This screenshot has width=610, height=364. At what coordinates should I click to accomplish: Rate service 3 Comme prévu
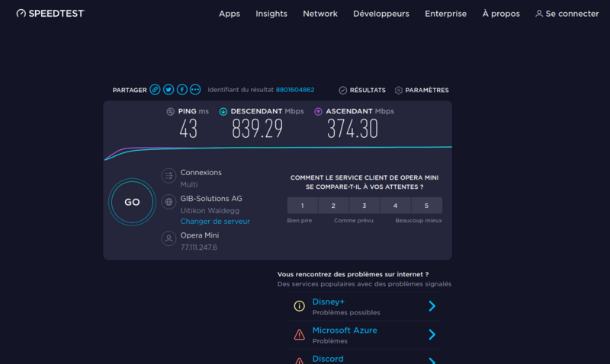tap(364, 206)
